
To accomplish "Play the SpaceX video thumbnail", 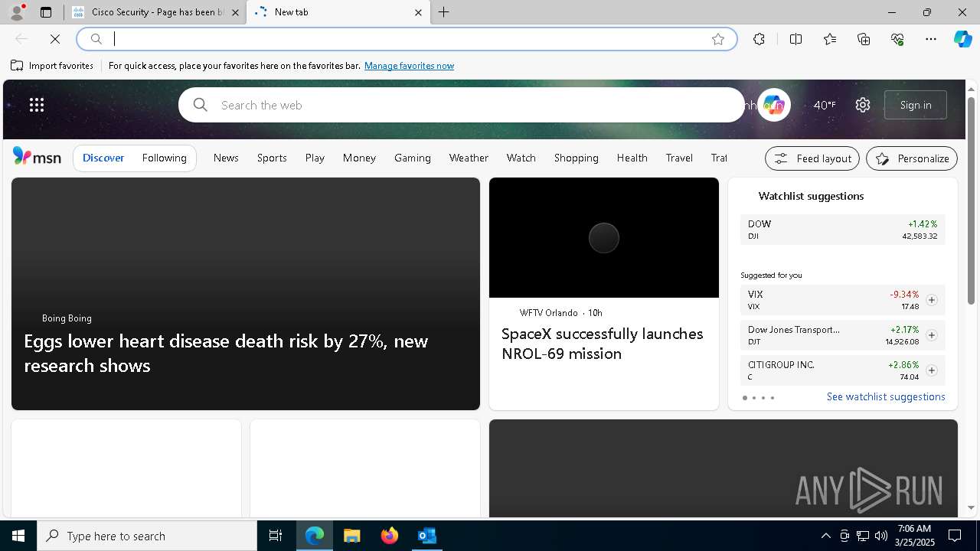I will [x=604, y=238].
